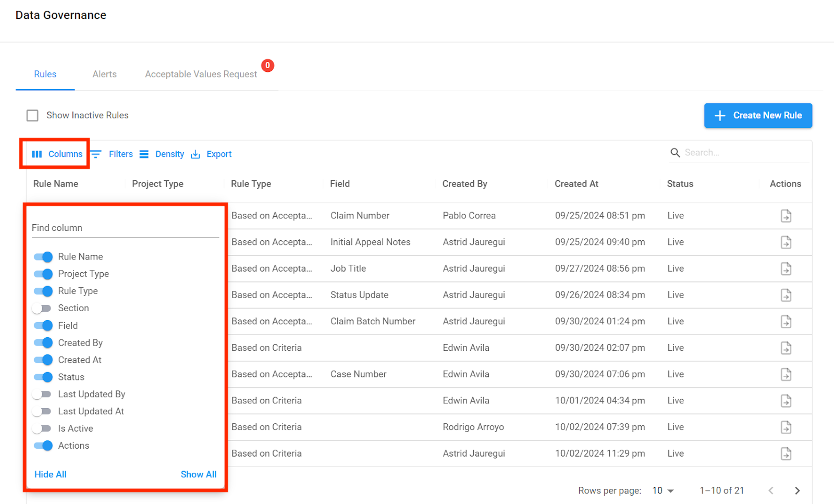Open the Columns panel button

(57, 154)
